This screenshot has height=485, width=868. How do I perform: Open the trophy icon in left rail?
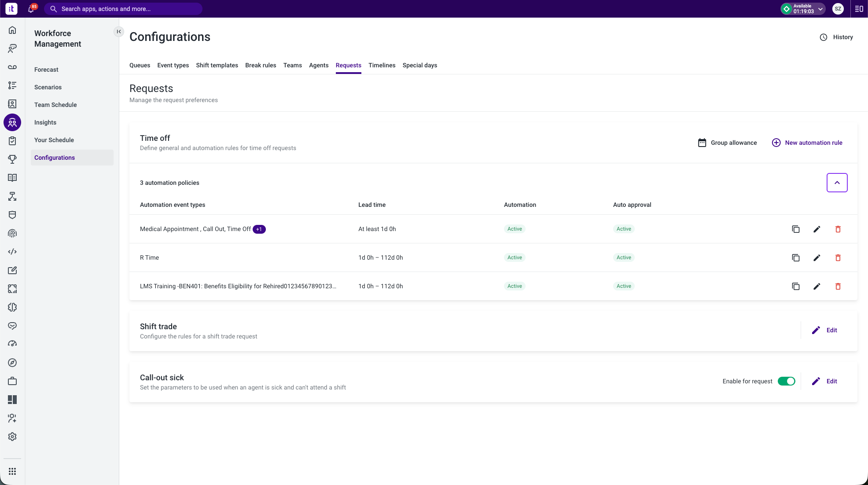point(12,159)
